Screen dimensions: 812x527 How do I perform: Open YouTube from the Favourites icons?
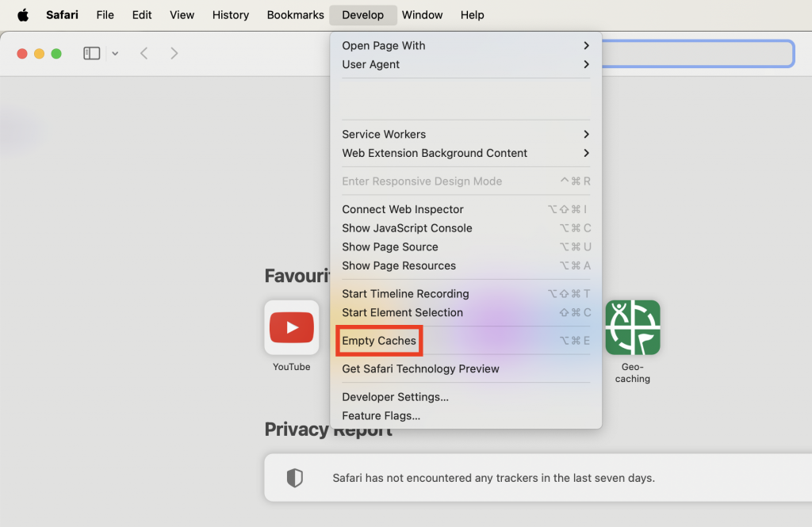291,327
